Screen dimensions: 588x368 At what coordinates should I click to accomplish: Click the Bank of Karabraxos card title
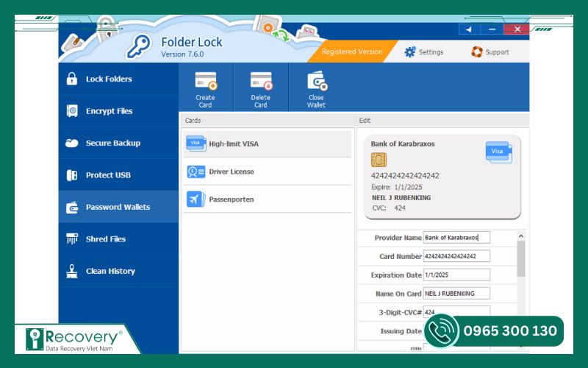point(402,144)
